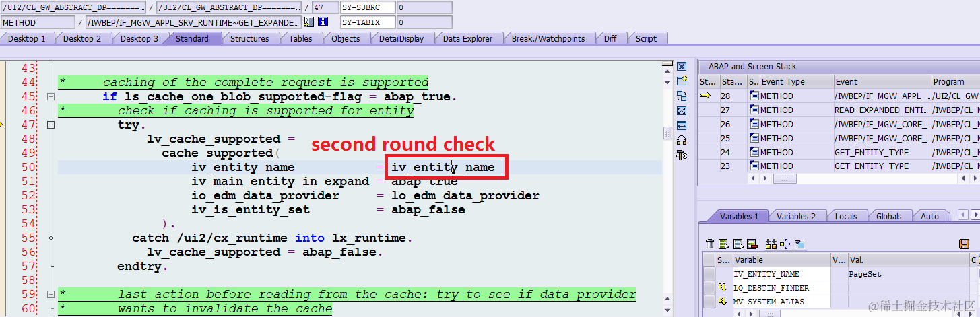This screenshot has height=317, width=980.
Task: Select row button for MV_SYSTEM_ALIAS variable
Action: pyautogui.click(x=709, y=302)
